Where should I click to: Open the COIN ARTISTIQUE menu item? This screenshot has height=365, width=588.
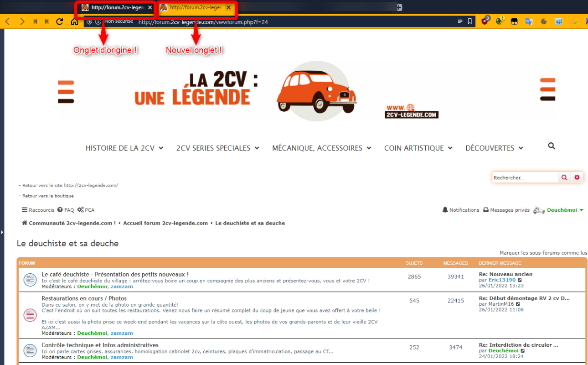pyautogui.click(x=418, y=148)
